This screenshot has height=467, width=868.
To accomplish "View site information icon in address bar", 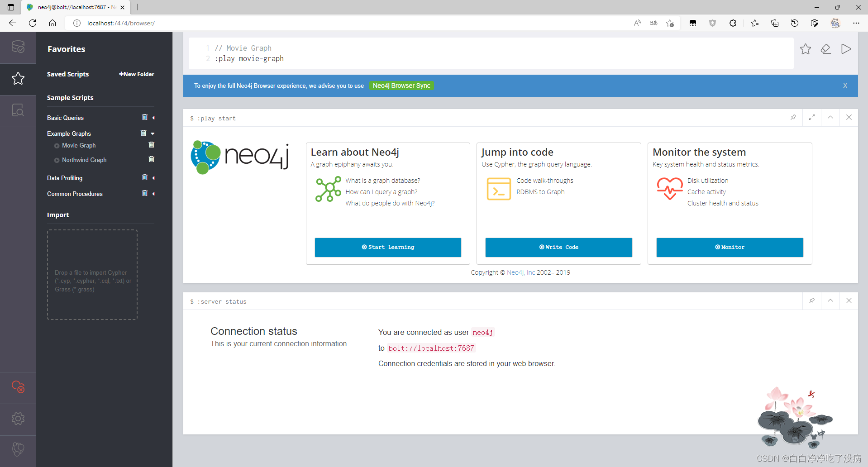I will (77, 23).
